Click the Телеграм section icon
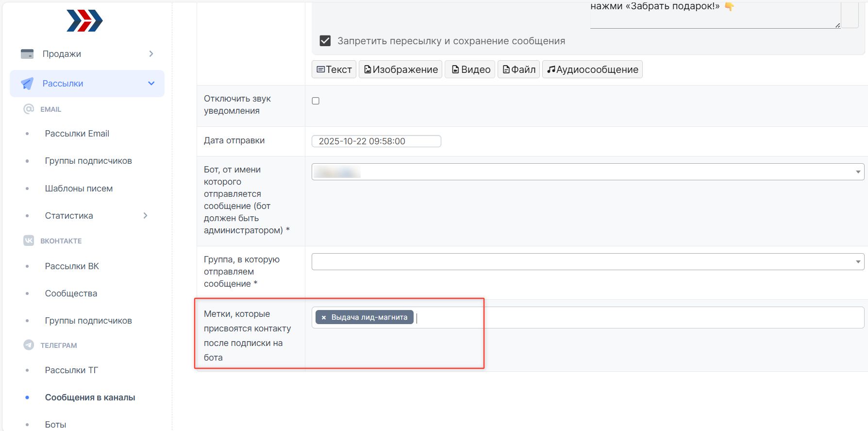The height and width of the screenshot is (431, 868). point(29,345)
